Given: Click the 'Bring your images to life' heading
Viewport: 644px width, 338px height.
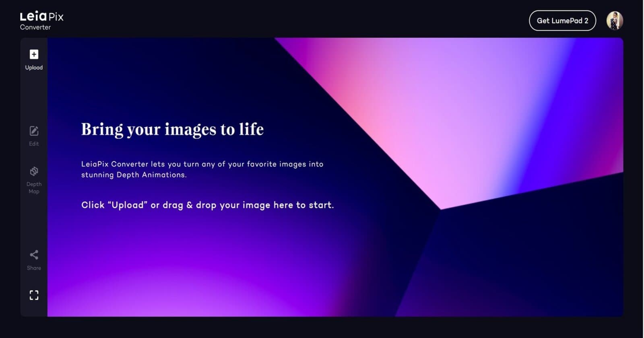Looking at the screenshot, I should [172, 130].
